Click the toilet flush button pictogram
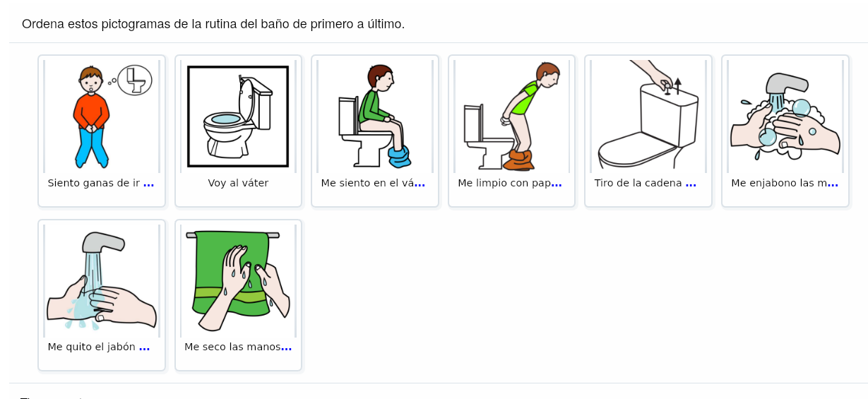The width and height of the screenshot is (868, 399). [648, 116]
